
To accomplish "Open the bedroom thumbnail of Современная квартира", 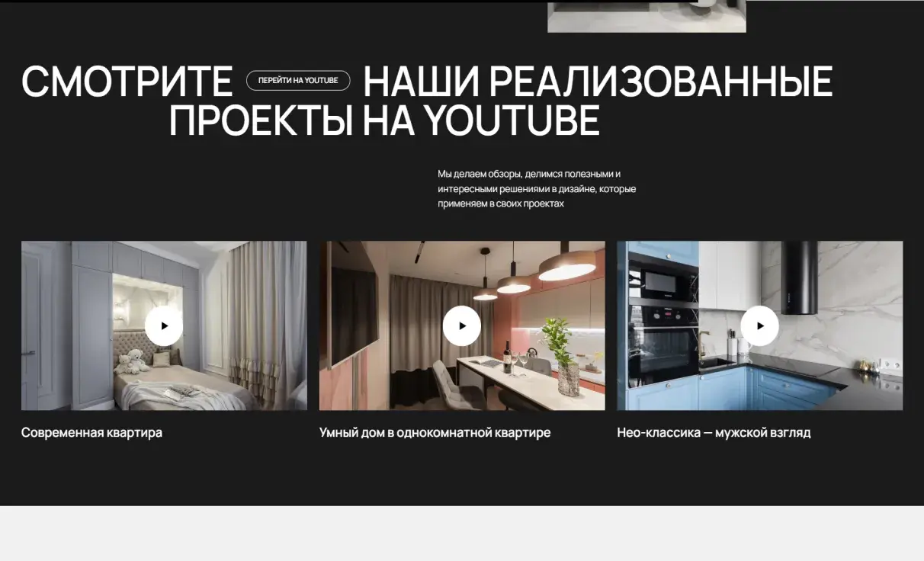I will point(164,325).
